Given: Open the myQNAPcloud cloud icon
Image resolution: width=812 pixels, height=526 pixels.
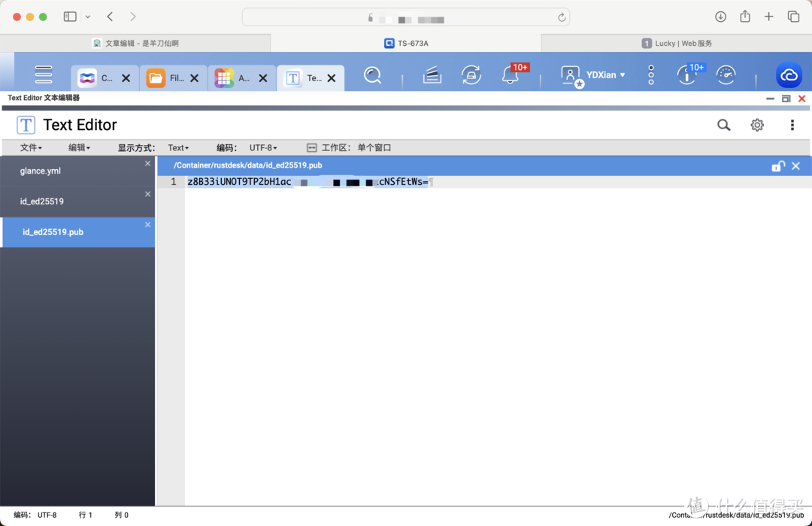Looking at the screenshot, I should click(x=789, y=76).
